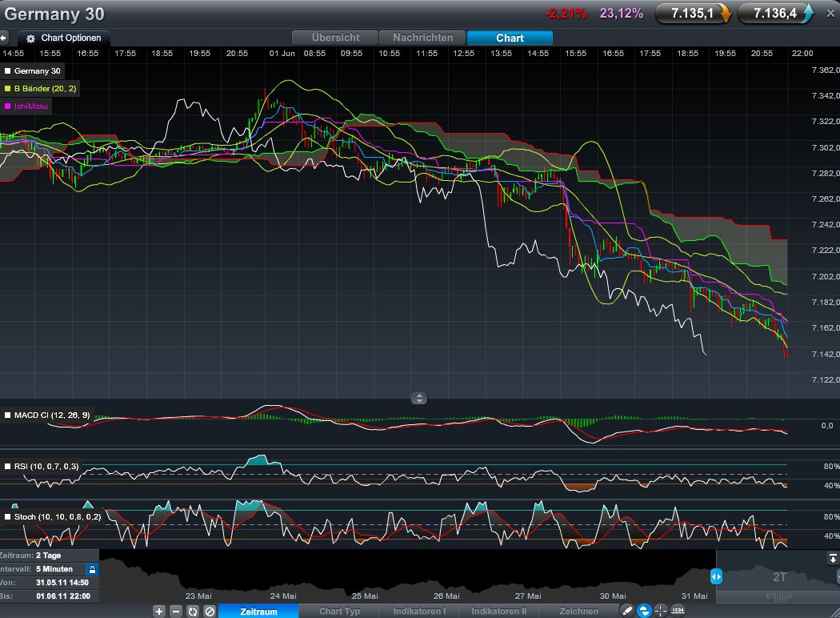Toggle the Intervall lock icon

(92, 569)
